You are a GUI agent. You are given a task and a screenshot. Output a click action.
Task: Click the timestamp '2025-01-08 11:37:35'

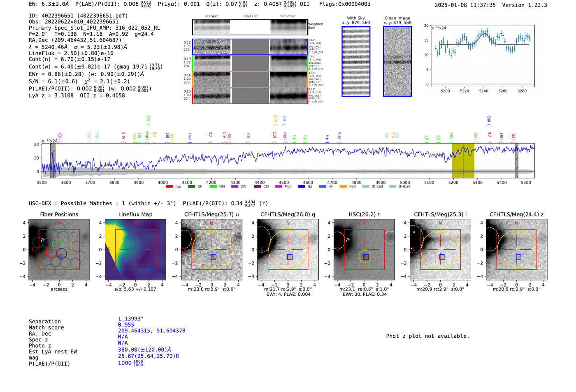click(465, 5)
